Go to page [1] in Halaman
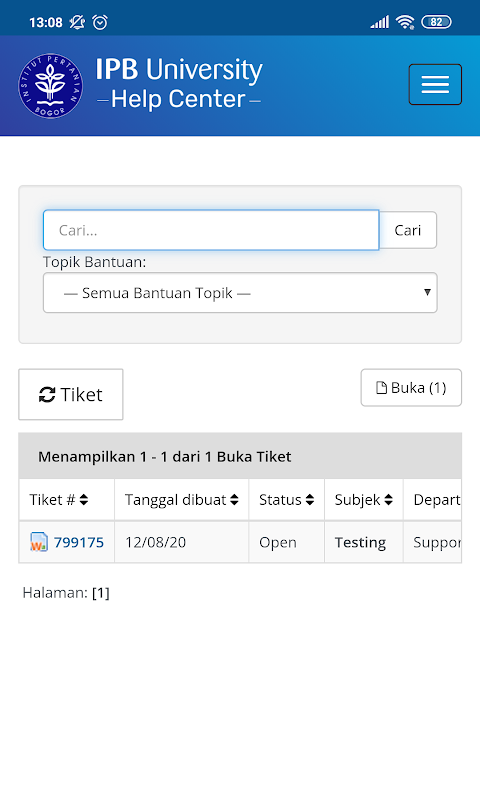This screenshot has width=480, height=800. click(x=101, y=593)
